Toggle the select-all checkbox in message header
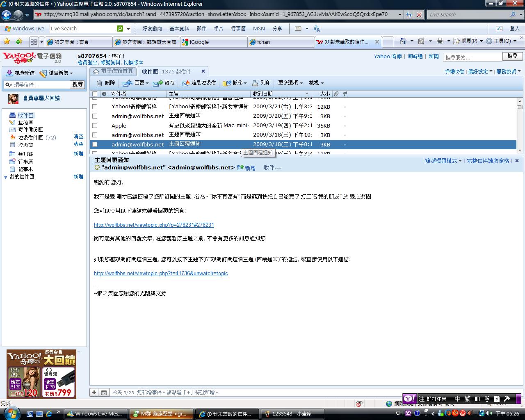525x420 pixels. (95, 94)
